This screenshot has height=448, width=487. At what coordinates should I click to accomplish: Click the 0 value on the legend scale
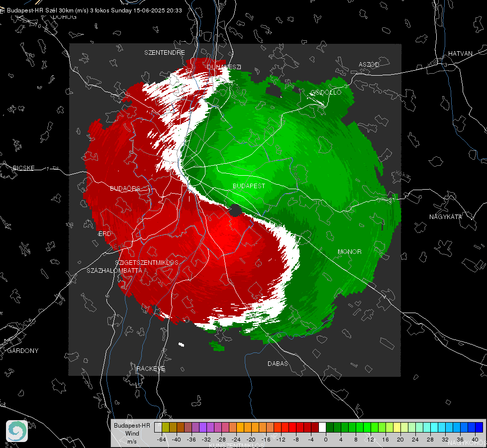click(x=325, y=440)
